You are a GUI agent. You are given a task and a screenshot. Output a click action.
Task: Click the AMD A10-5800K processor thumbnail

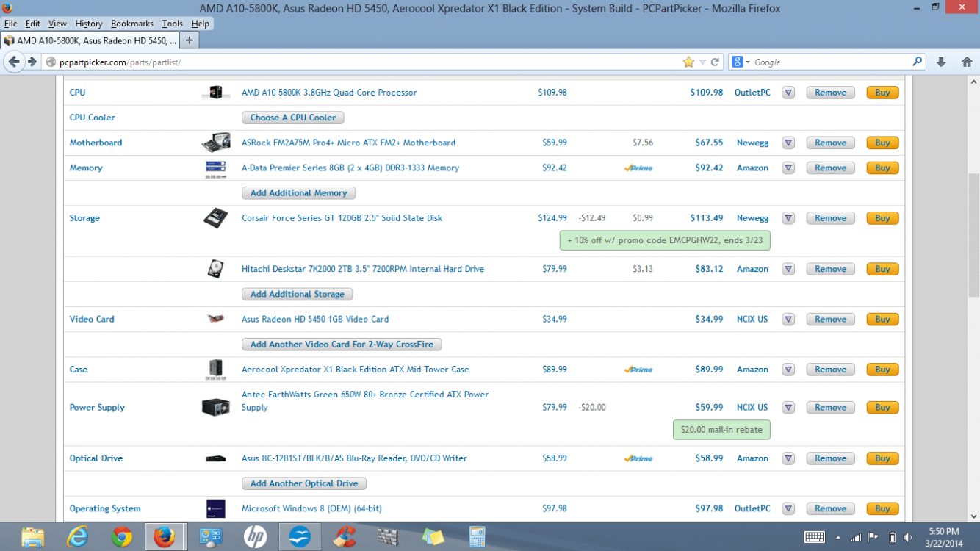click(216, 93)
